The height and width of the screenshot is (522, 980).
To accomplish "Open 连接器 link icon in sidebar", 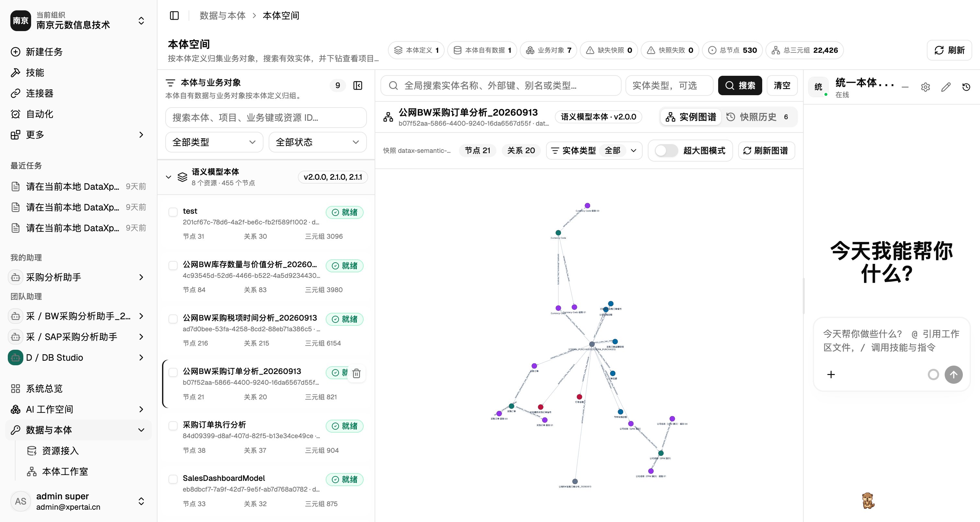I will (15, 93).
